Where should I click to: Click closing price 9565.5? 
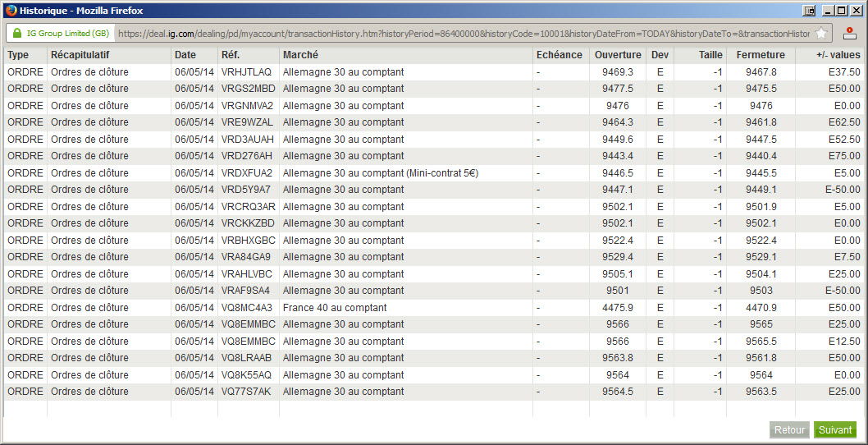[761, 342]
